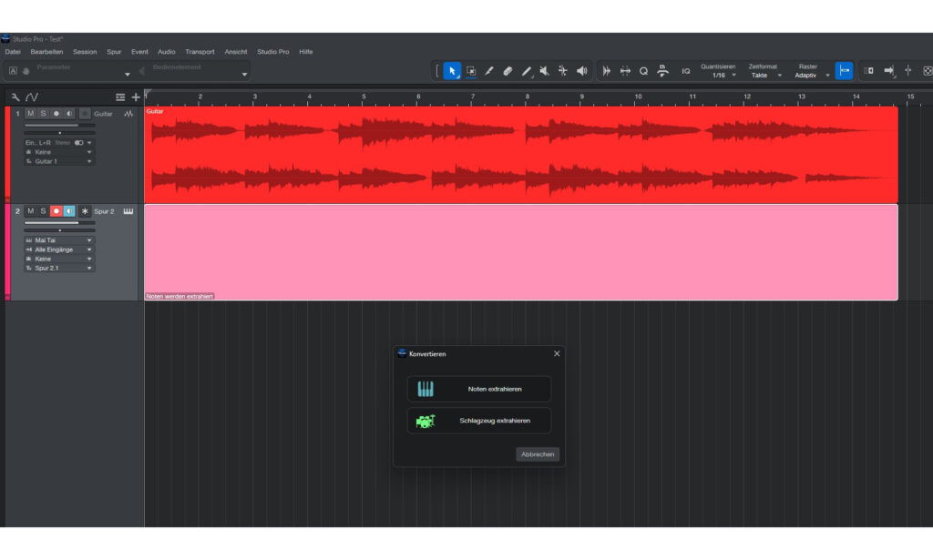
Task: Select the Range selection tool
Action: coord(472,71)
